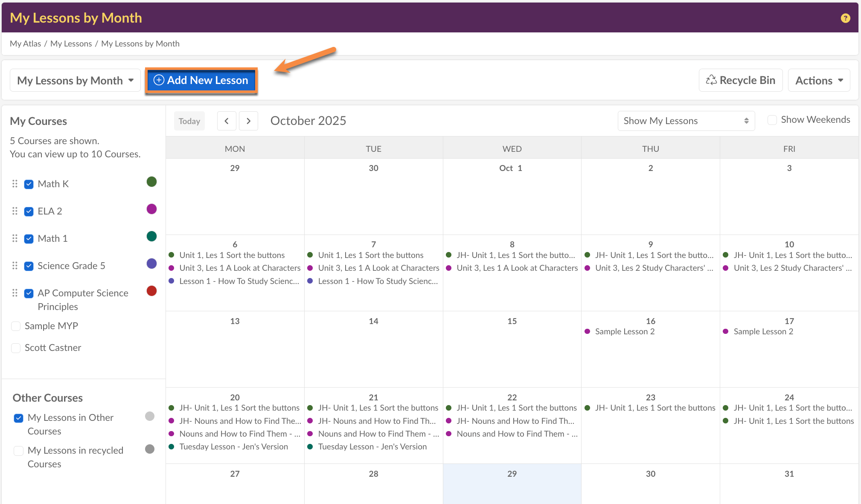The image size is (861, 504).
Task: Go to next month with right chevron
Action: point(248,121)
